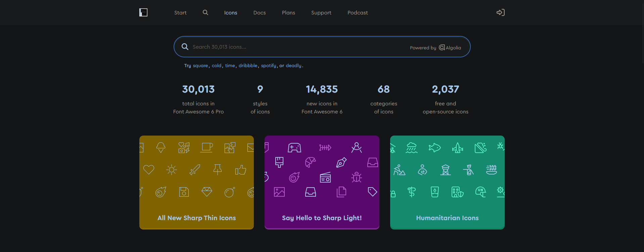Image resolution: width=644 pixels, height=252 pixels.
Task: Click the thumbs-up icon in yellow card
Action: point(240,170)
